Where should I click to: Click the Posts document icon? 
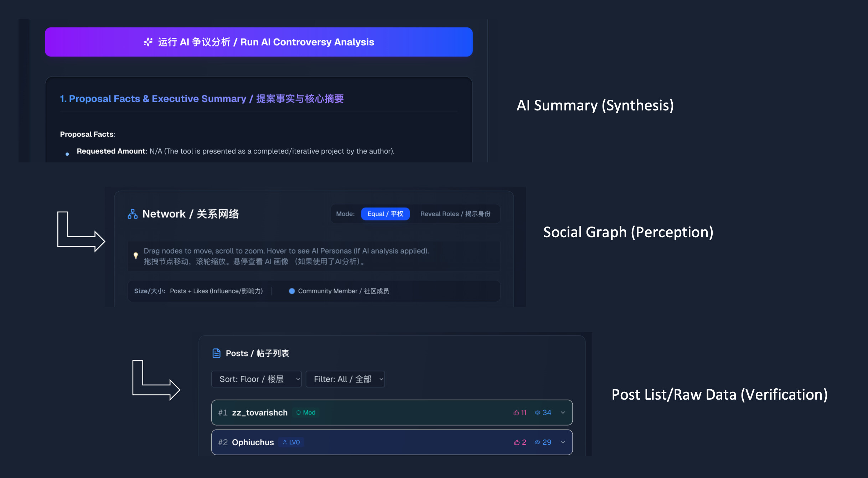coord(216,353)
